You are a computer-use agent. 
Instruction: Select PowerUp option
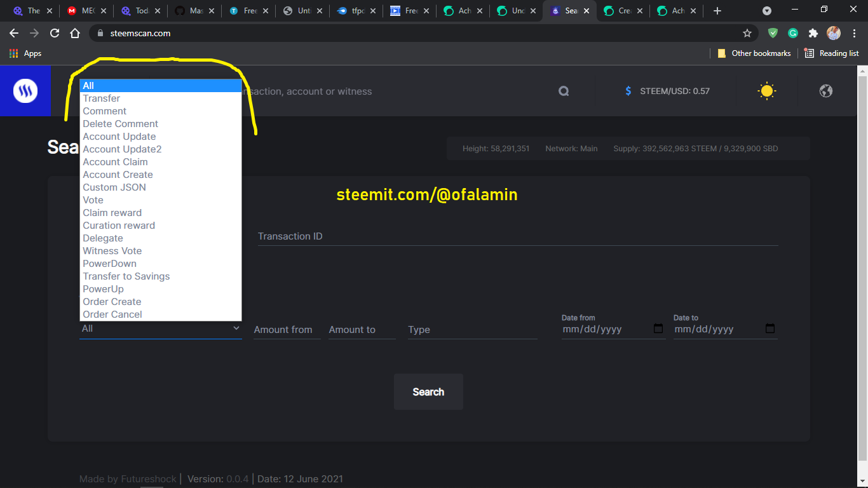click(161, 289)
